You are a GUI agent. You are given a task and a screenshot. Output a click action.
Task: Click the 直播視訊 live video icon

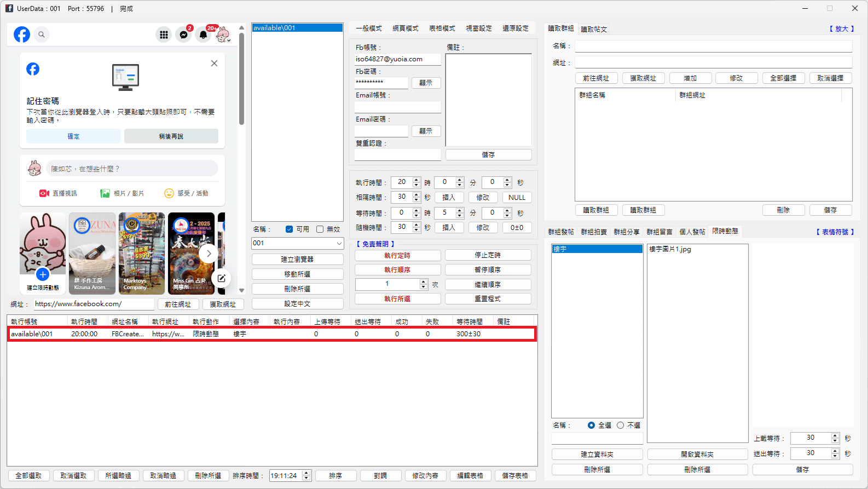(44, 193)
